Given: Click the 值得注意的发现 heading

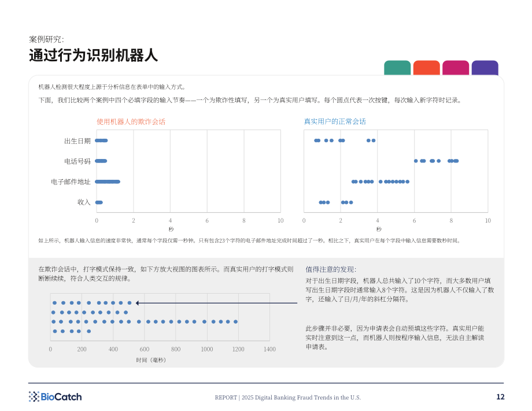Looking at the screenshot, I should pos(331,269).
